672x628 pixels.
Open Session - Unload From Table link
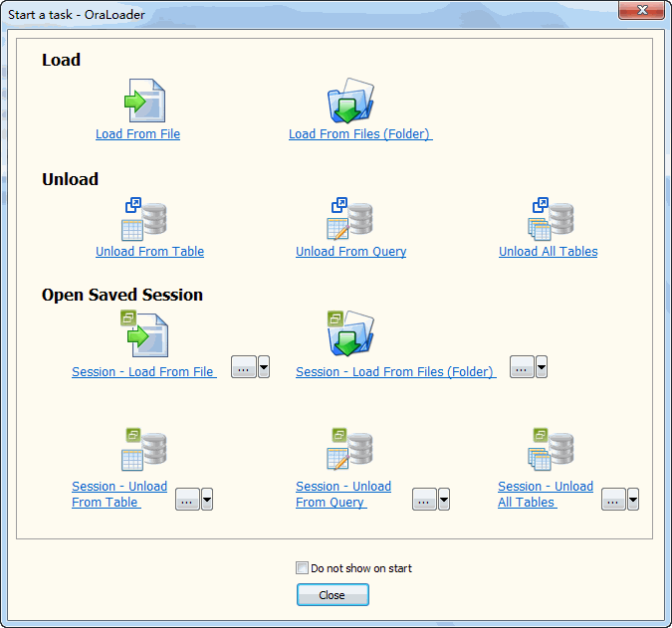119,495
